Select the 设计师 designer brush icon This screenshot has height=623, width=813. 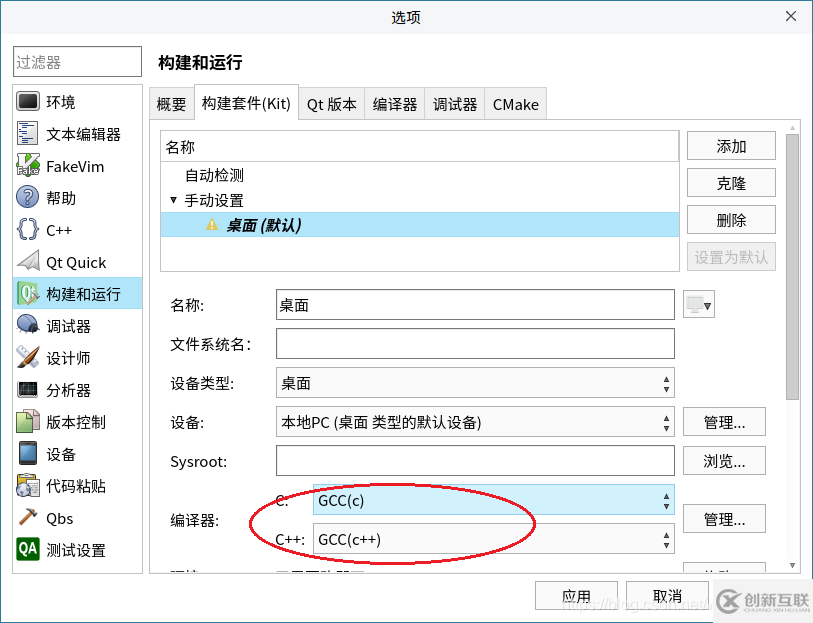[27, 357]
